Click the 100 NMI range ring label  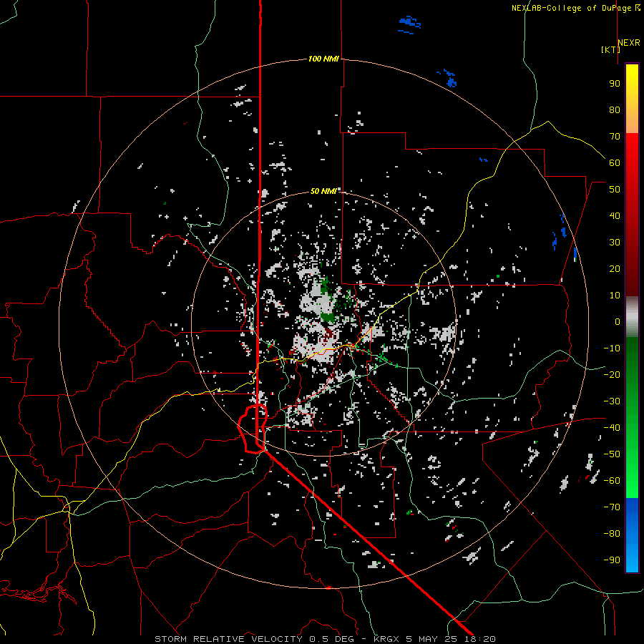tap(323, 59)
